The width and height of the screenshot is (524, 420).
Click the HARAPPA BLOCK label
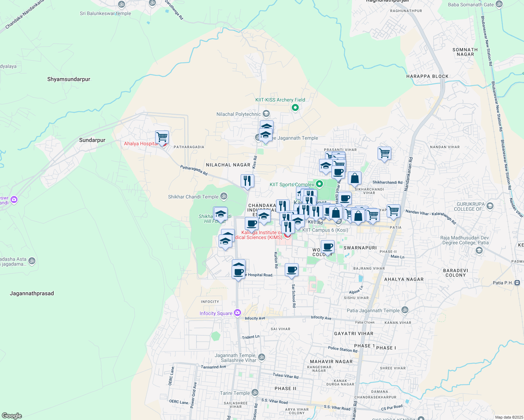427,76
